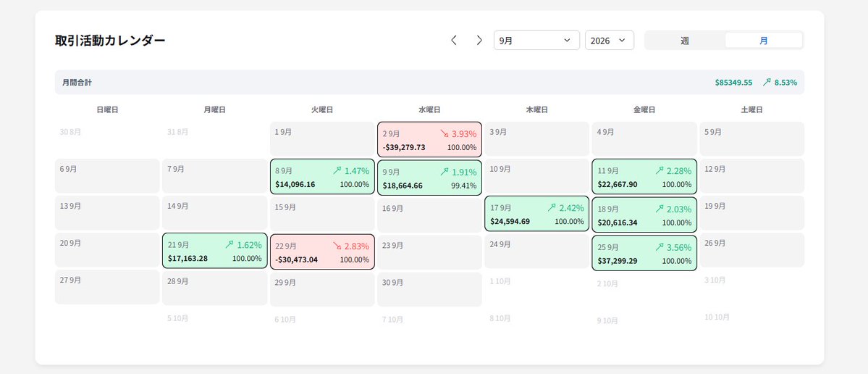Select the 14 9月 day cell
The height and width of the screenshot is (374, 868).
coord(215,213)
